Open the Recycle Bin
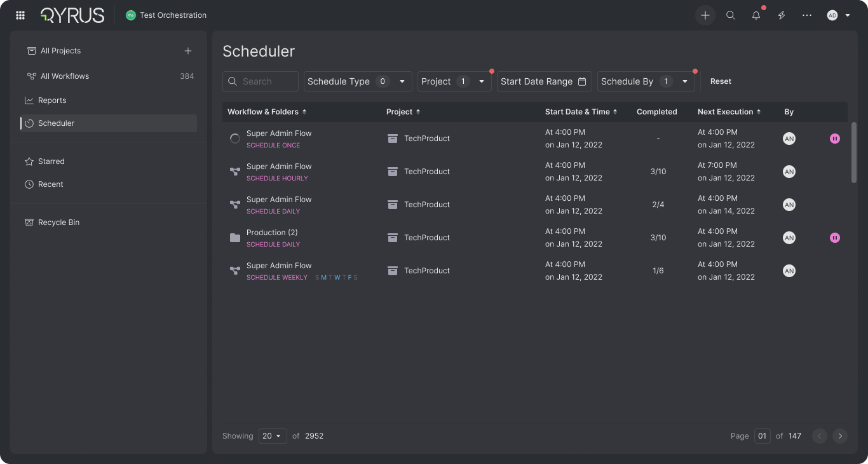 pos(58,222)
